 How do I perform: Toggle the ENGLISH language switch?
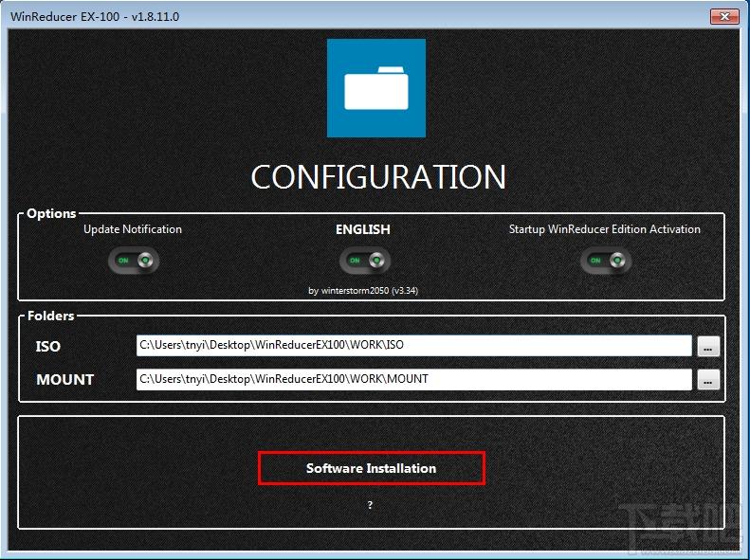(x=364, y=261)
